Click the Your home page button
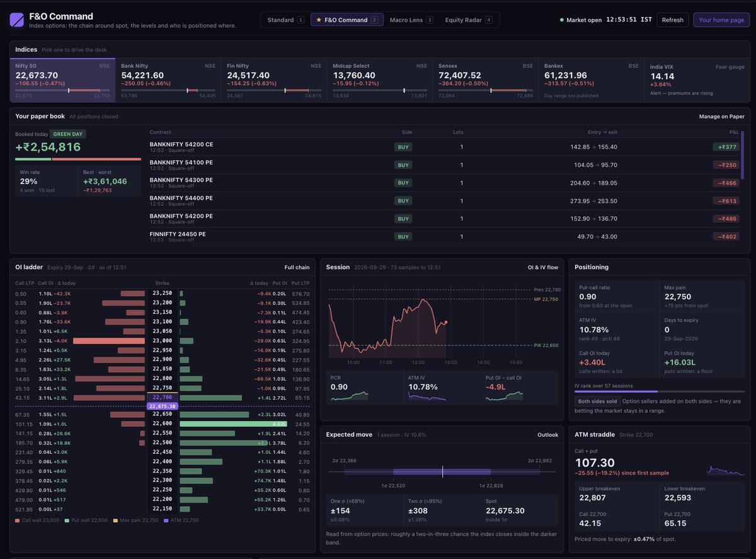Viewport: 756px width, 559px height. pyautogui.click(x=721, y=20)
